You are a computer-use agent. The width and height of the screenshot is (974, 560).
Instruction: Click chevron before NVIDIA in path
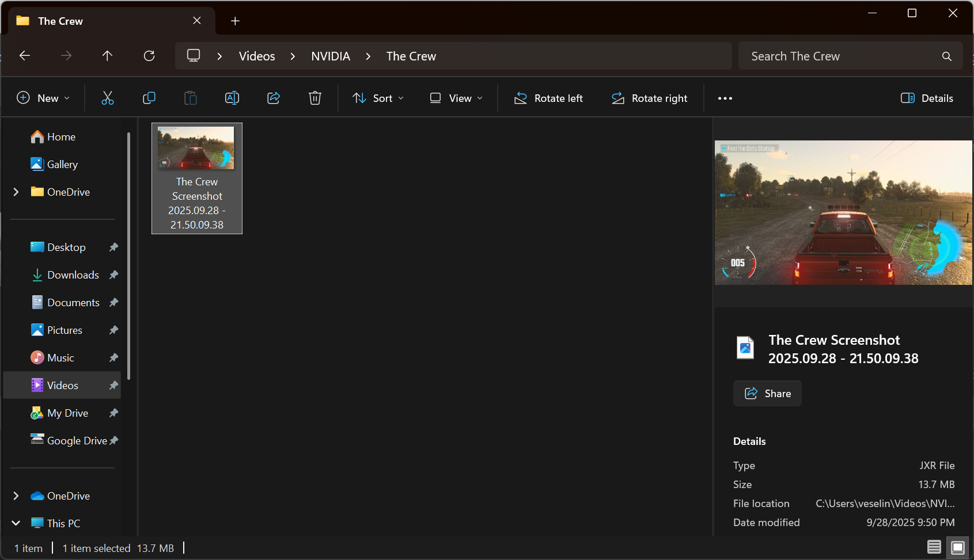(293, 56)
